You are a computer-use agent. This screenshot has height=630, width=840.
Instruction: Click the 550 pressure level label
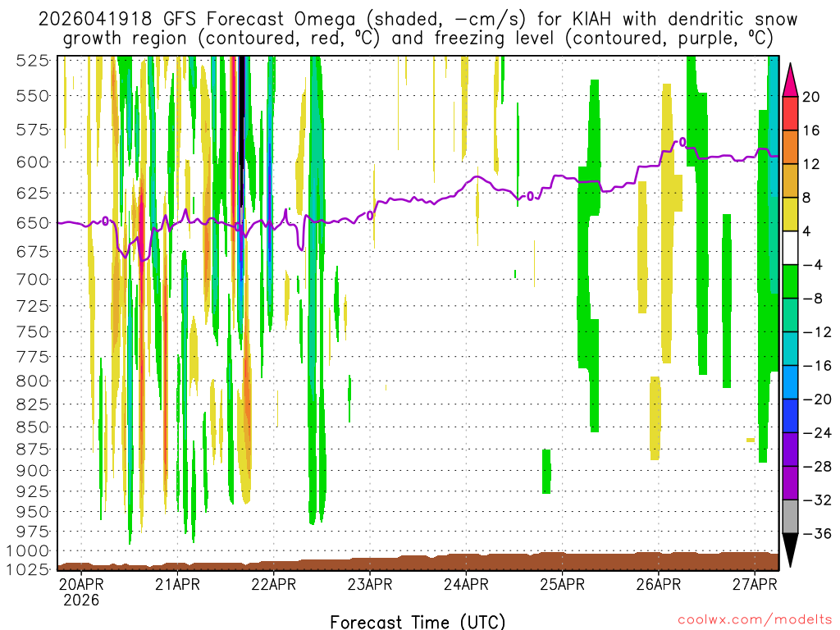(x=33, y=96)
